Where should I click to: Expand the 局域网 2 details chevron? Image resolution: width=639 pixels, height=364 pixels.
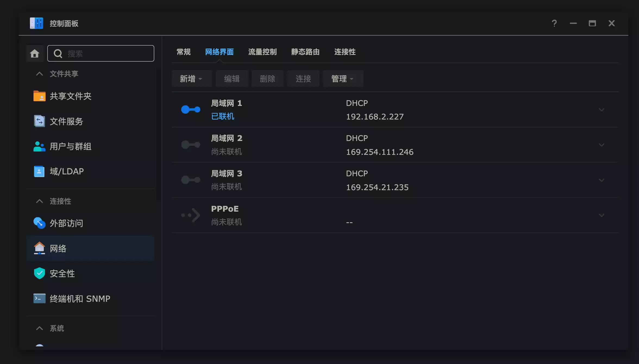coord(602,145)
